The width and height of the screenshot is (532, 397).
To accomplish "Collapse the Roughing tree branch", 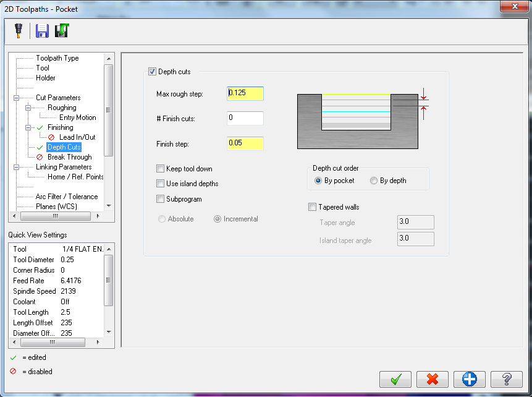I will coord(28,108).
